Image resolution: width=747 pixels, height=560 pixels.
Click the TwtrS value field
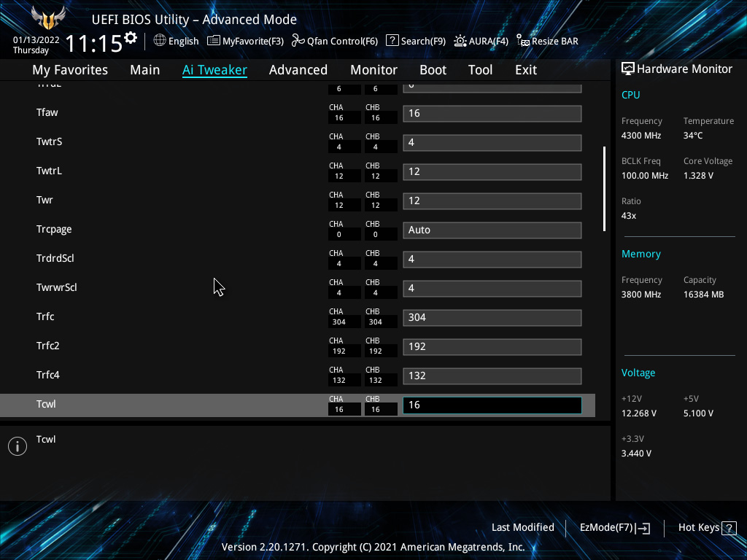pos(492,142)
